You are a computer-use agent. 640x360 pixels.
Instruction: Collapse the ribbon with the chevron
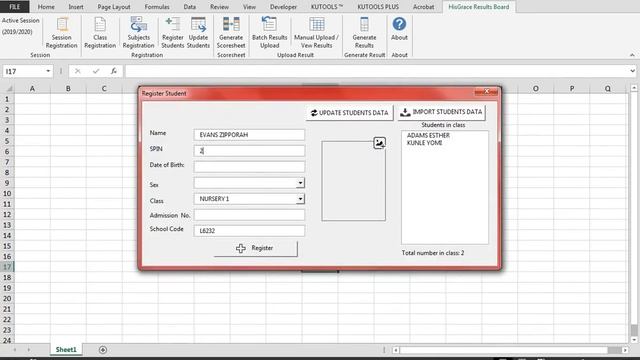click(x=632, y=55)
